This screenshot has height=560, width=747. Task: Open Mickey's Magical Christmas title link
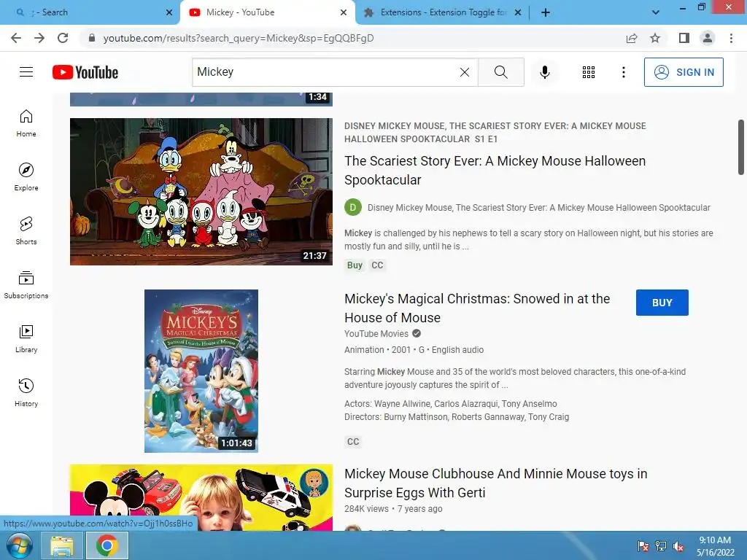[x=477, y=308]
